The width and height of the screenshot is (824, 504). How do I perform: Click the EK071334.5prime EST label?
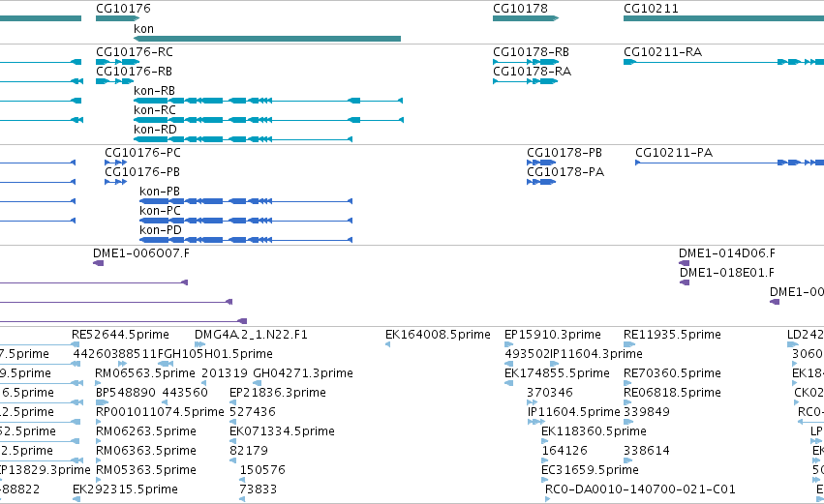[x=282, y=432]
